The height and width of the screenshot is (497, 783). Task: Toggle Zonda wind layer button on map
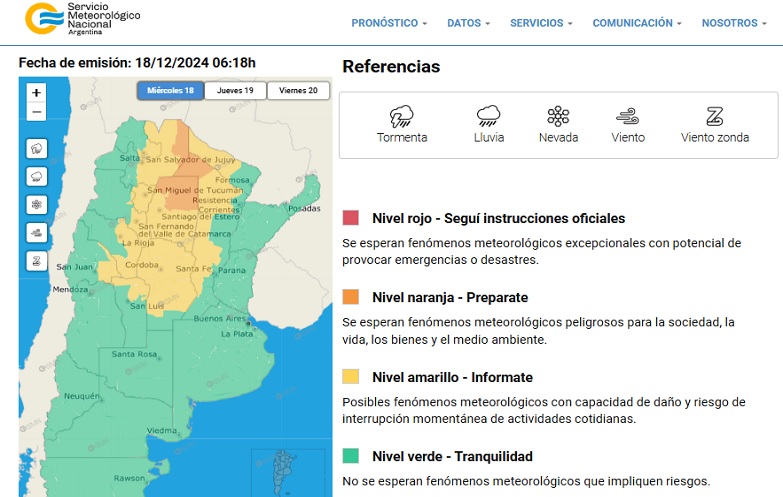tap(37, 260)
